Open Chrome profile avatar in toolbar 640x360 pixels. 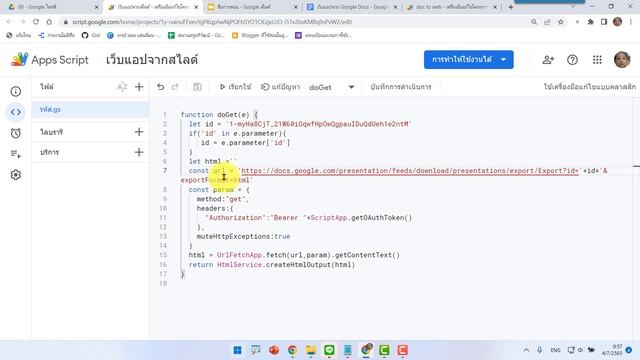[x=618, y=22]
